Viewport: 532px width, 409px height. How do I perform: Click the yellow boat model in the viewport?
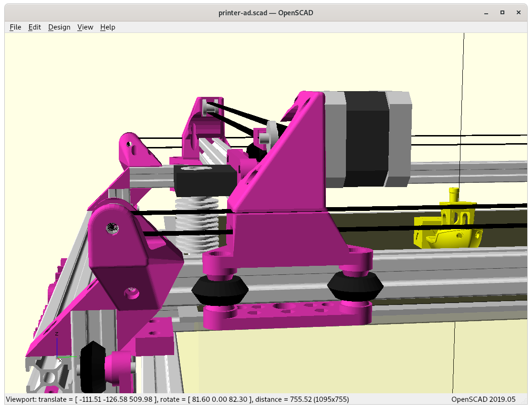tap(448, 219)
